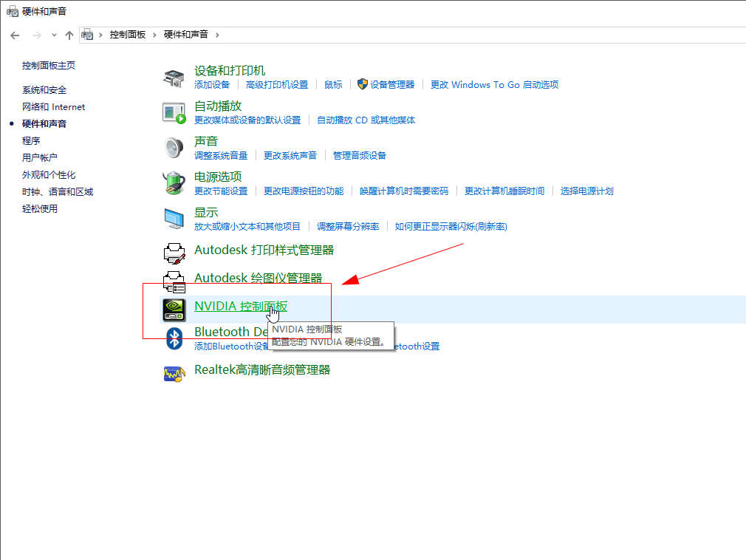Click the 添加Bluetooth设备 link
The image size is (746, 560).
(232, 346)
